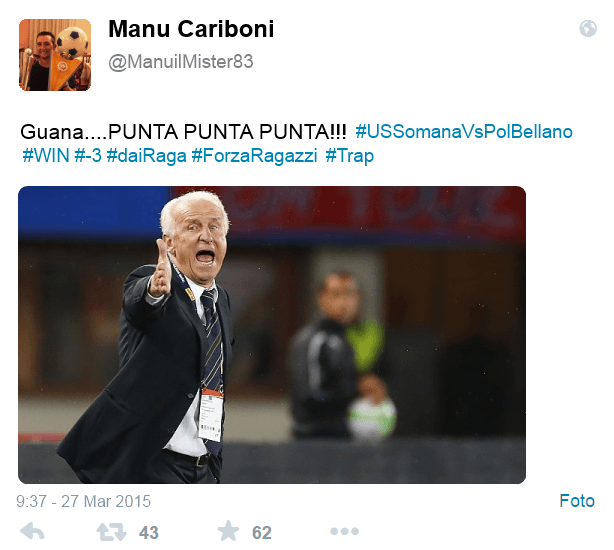This screenshot has height=550, width=614.
Task: Open the @ManuilMister83 handle
Action: [181, 62]
